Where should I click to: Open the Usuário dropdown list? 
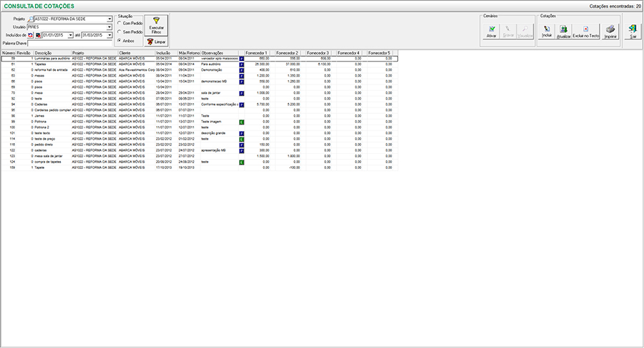tap(109, 27)
